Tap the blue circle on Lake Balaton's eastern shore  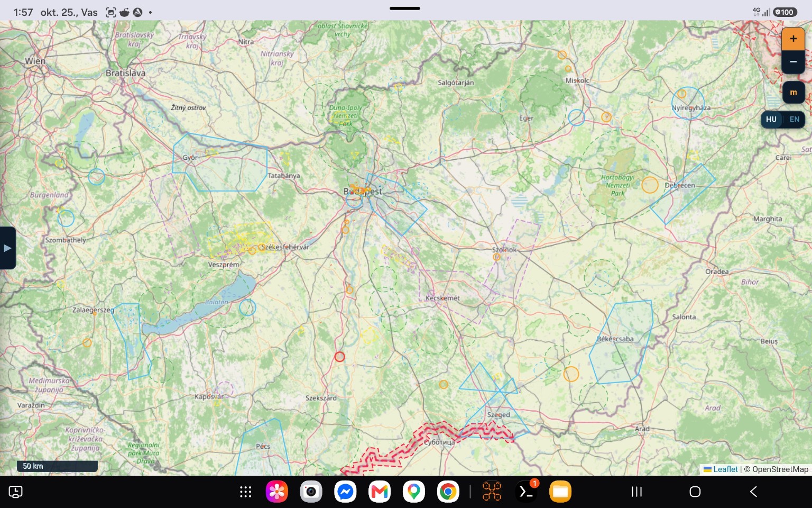(x=247, y=307)
